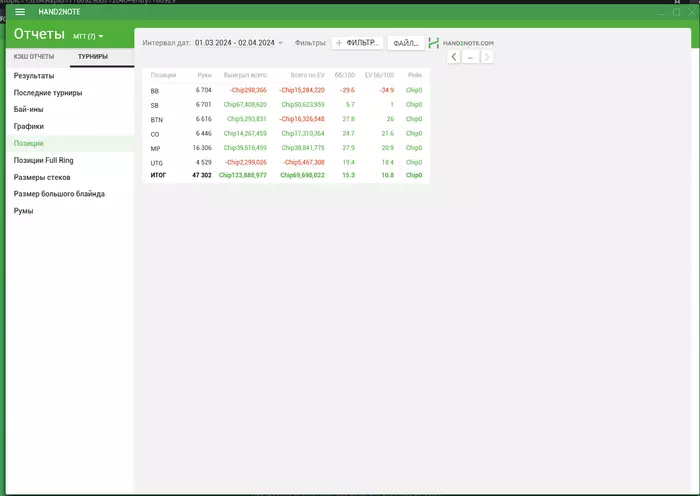The width and height of the screenshot is (700, 496).
Task: Open the date interval dropdown
Action: [x=239, y=43]
